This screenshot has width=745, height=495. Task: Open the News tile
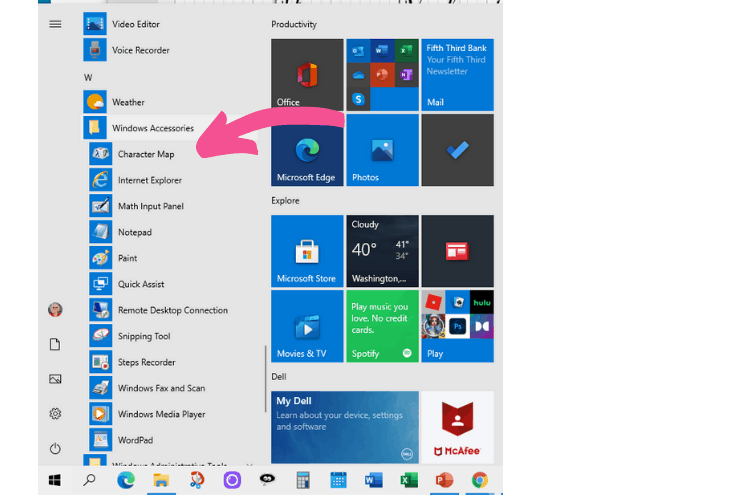pos(458,251)
